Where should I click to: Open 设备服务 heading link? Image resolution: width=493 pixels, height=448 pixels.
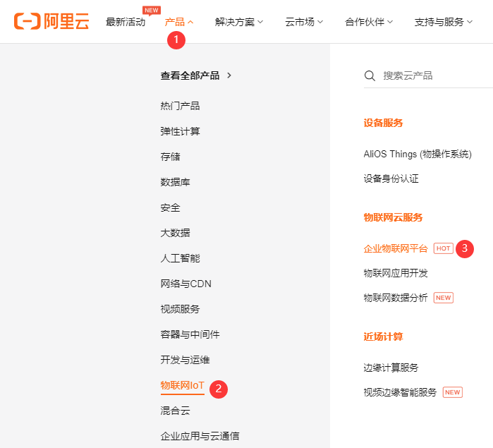click(383, 123)
